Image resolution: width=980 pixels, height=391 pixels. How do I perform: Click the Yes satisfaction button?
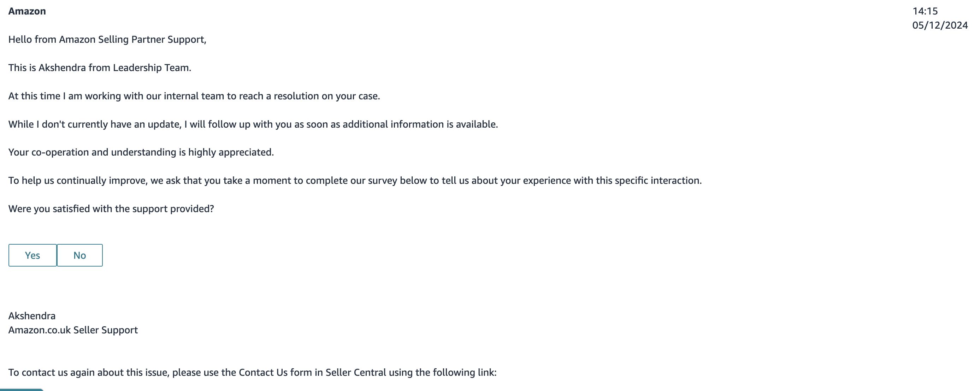pyautogui.click(x=33, y=255)
